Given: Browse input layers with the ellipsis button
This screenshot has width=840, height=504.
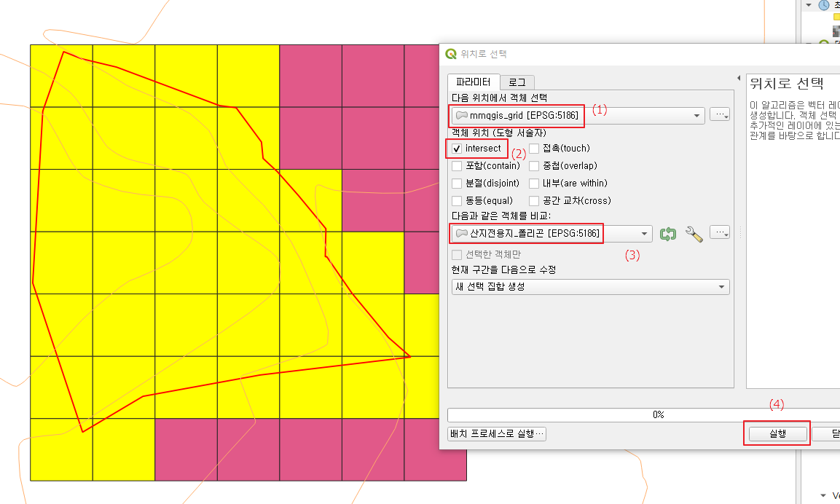Looking at the screenshot, I should tap(719, 114).
